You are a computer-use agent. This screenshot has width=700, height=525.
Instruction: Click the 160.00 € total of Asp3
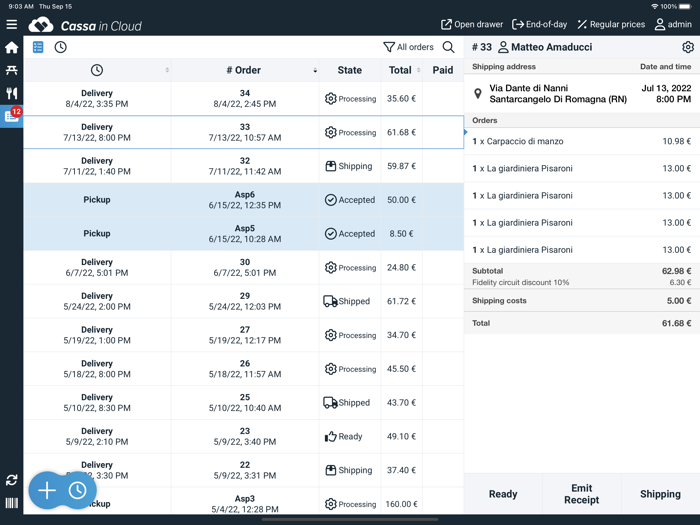tap(401, 504)
